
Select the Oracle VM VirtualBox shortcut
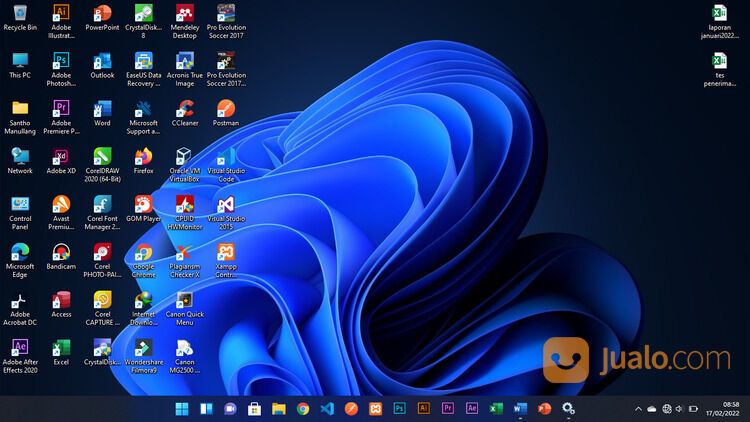[185, 165]
